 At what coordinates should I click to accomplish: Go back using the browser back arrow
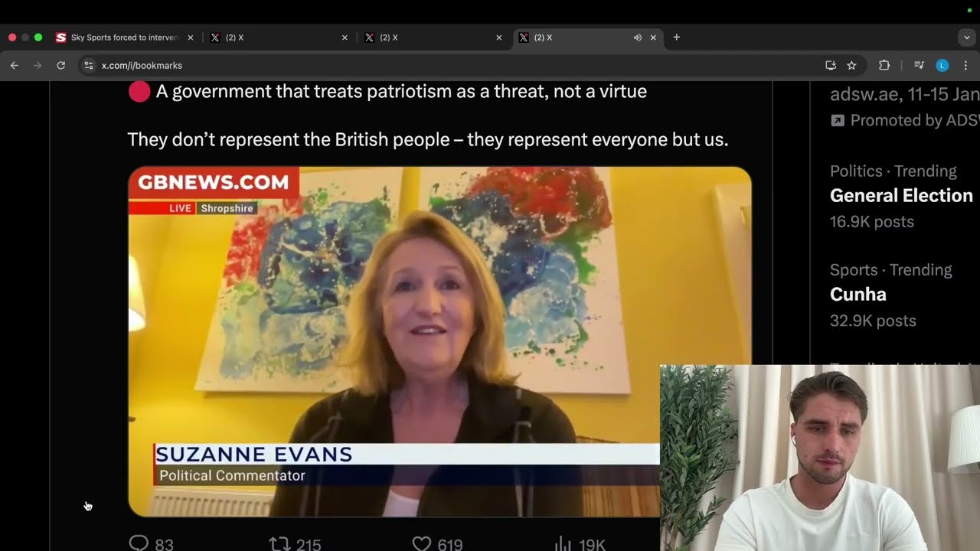point(14,66)
